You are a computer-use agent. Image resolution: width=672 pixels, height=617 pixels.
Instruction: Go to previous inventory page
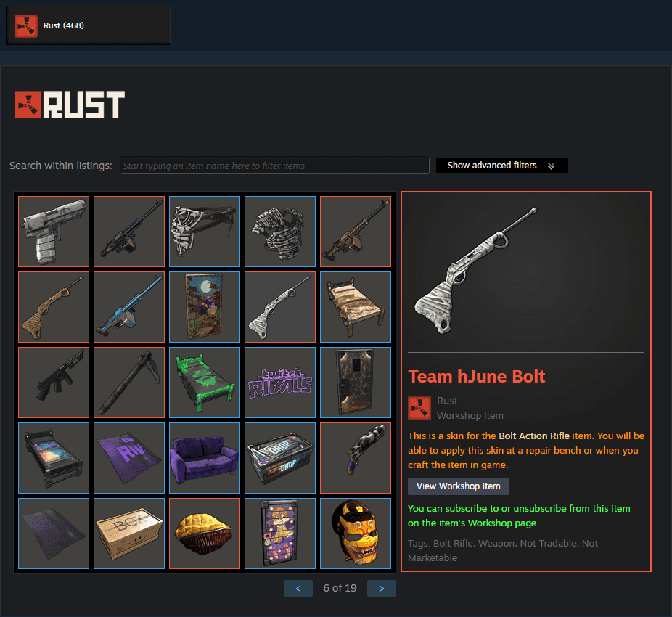tap(298, 589)
